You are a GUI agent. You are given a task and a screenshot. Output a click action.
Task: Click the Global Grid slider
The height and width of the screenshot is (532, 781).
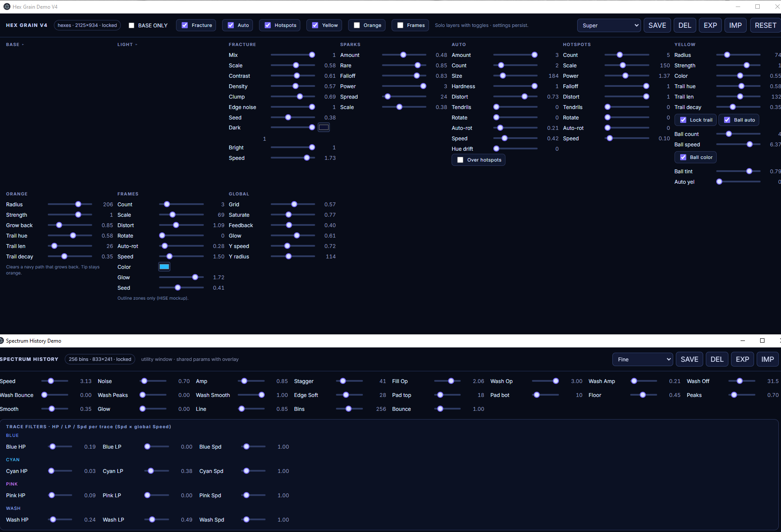(x=293, y=204)
